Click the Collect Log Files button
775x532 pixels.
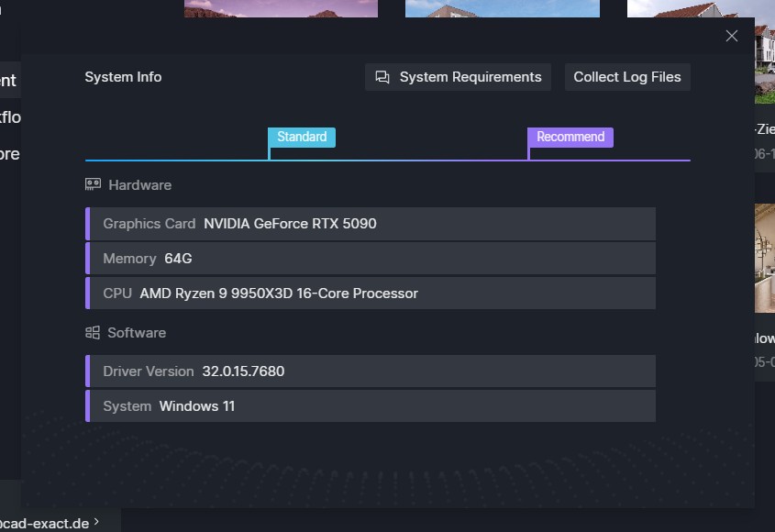(627, 77)
